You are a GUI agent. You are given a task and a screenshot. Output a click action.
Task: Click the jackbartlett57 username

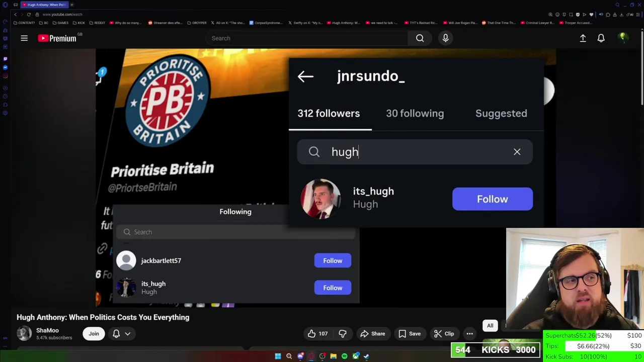coord(161,260)
